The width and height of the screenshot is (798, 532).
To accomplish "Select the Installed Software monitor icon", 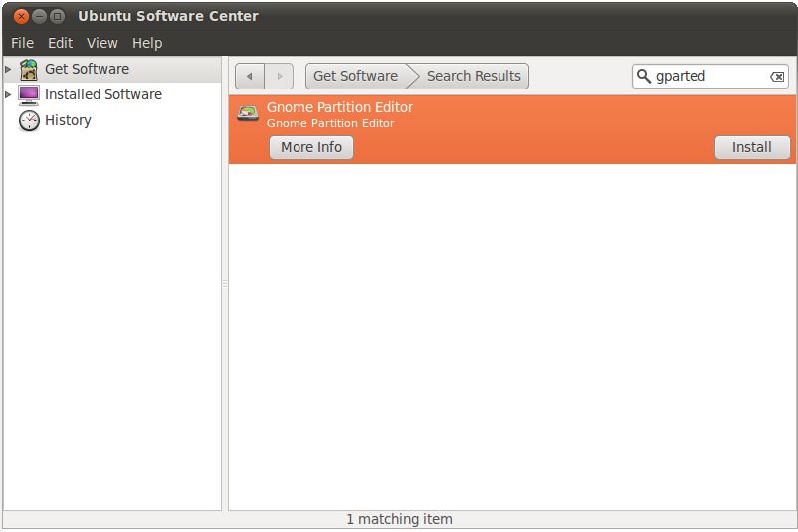I will tap(29, 95).
